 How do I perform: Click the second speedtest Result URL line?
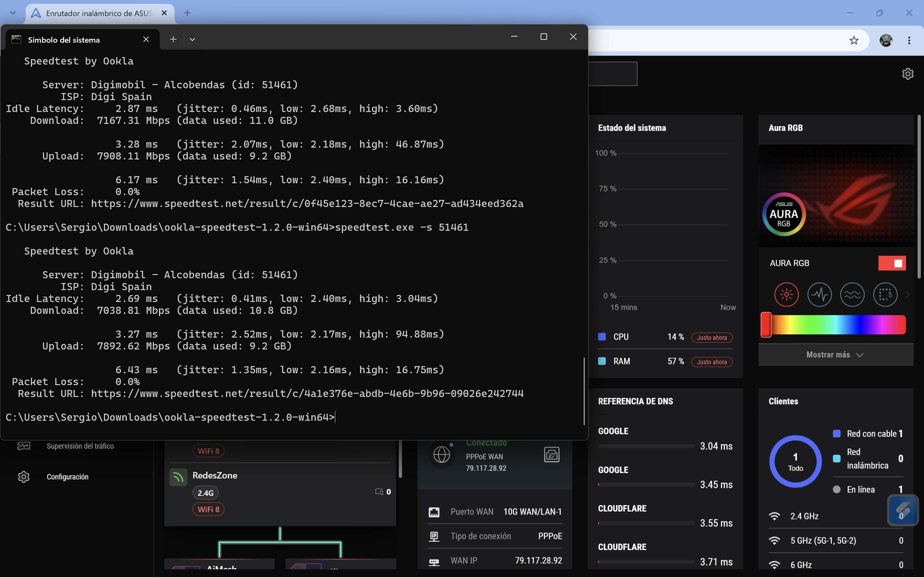270,393
